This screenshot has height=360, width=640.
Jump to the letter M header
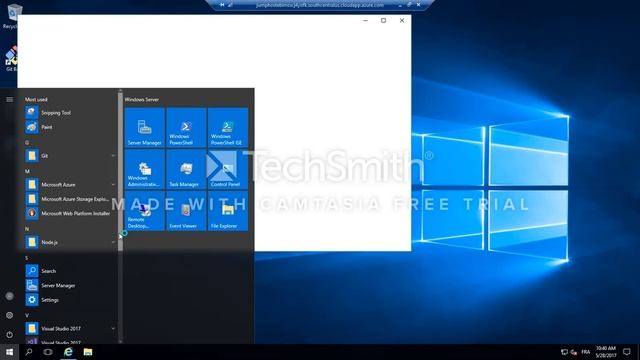(27, 171)
